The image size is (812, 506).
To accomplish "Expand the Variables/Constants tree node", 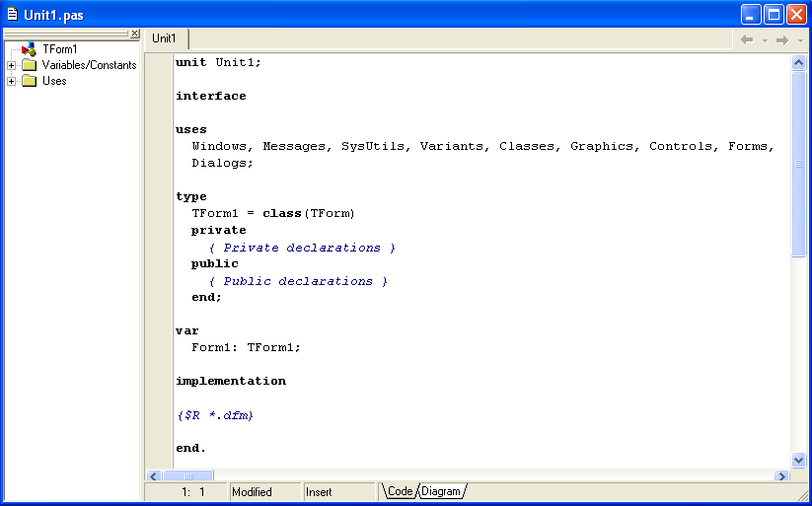I will (x=12, y=66).
